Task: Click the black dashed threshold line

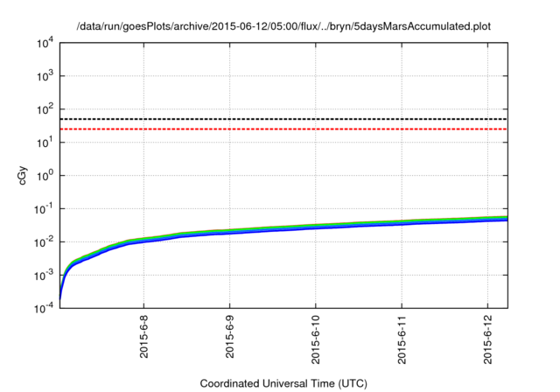Action: (x=283, y=119)
